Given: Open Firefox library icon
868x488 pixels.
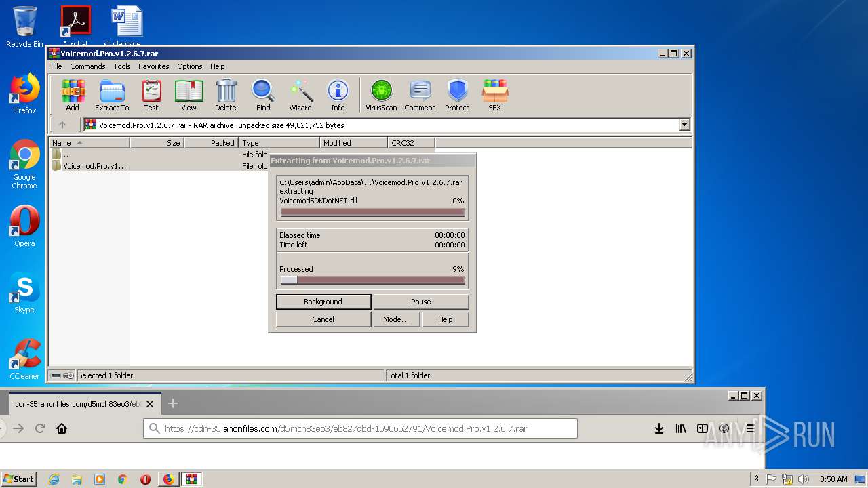Looking at the screenshot, I should [x=681, y=428].
